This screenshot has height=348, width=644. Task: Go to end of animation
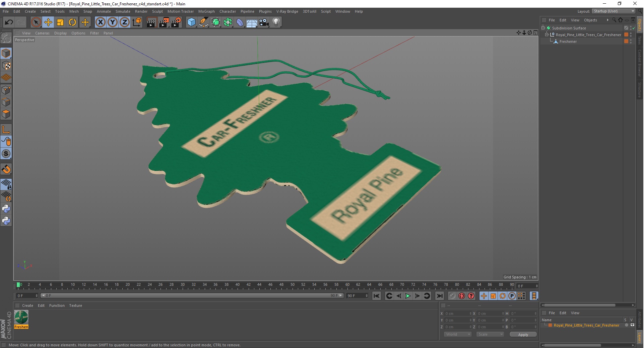coord(440,296)
